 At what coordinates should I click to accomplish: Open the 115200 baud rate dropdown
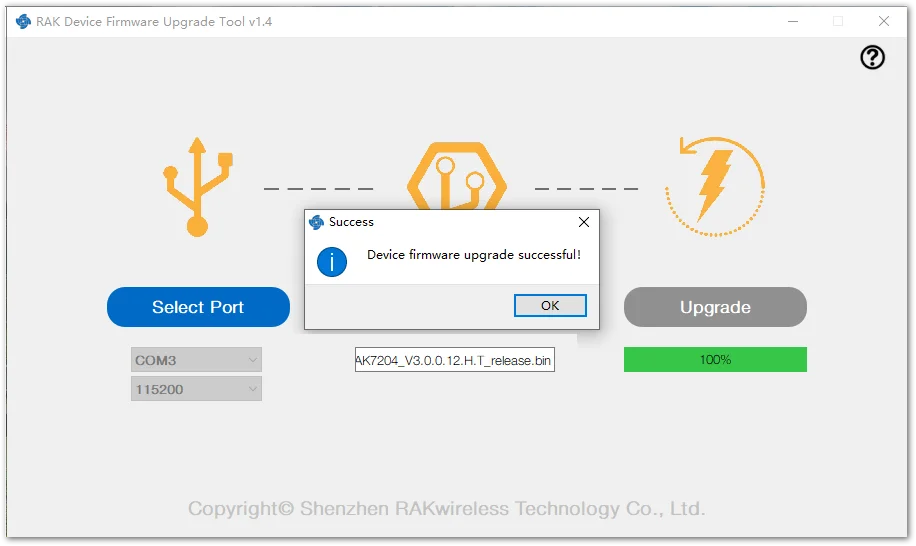196,389
